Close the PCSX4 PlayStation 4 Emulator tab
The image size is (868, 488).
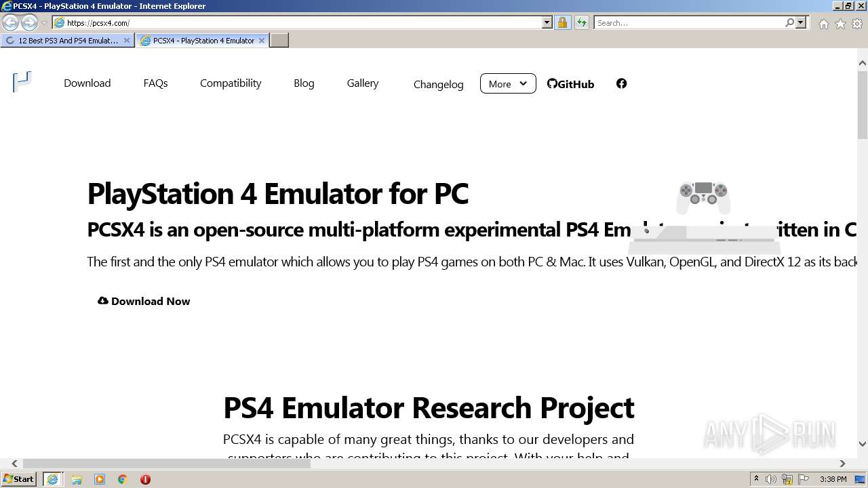click(262, 41)
